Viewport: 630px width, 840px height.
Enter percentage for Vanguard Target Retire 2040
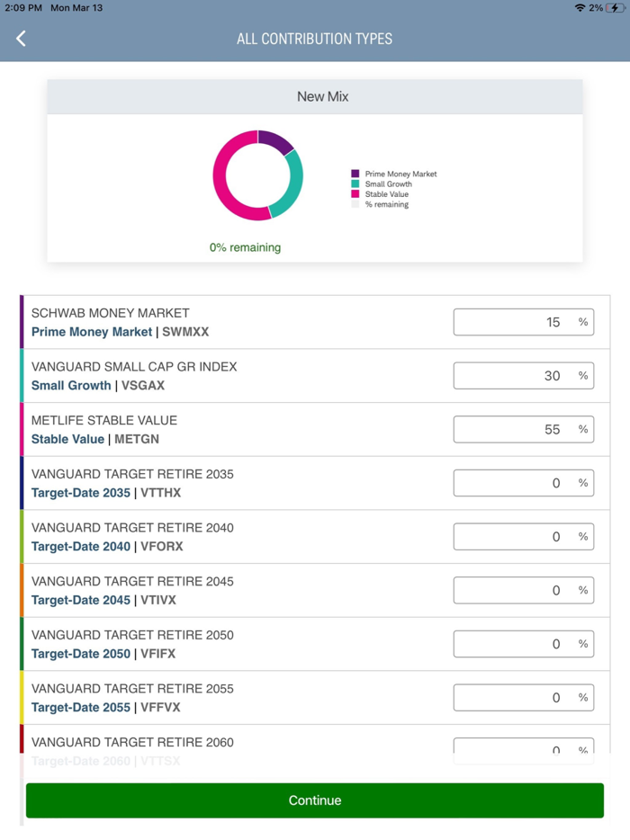point(523,537)
